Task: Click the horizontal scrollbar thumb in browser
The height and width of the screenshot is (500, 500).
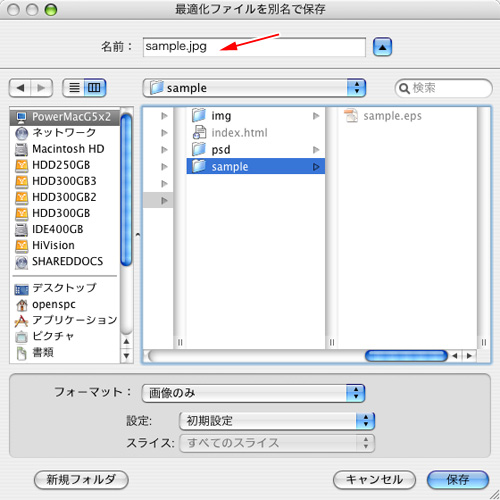Action: (x=406, y=356)
